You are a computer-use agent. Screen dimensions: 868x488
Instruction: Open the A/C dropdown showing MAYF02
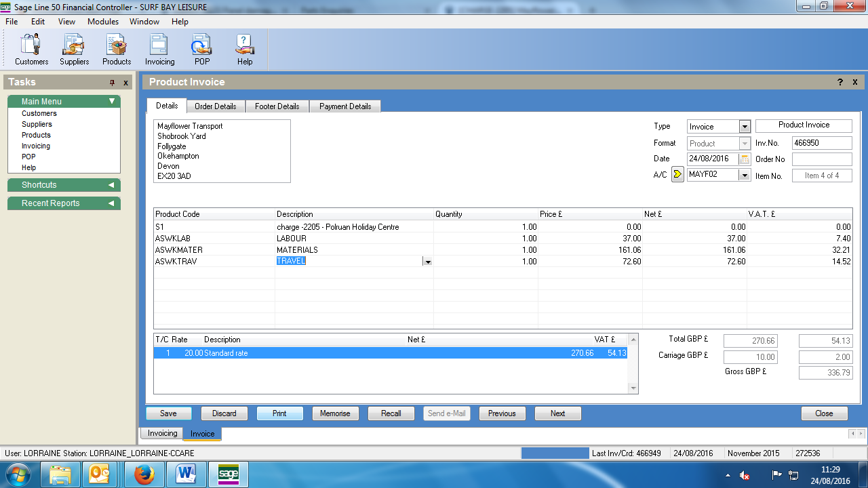(745, 175)
